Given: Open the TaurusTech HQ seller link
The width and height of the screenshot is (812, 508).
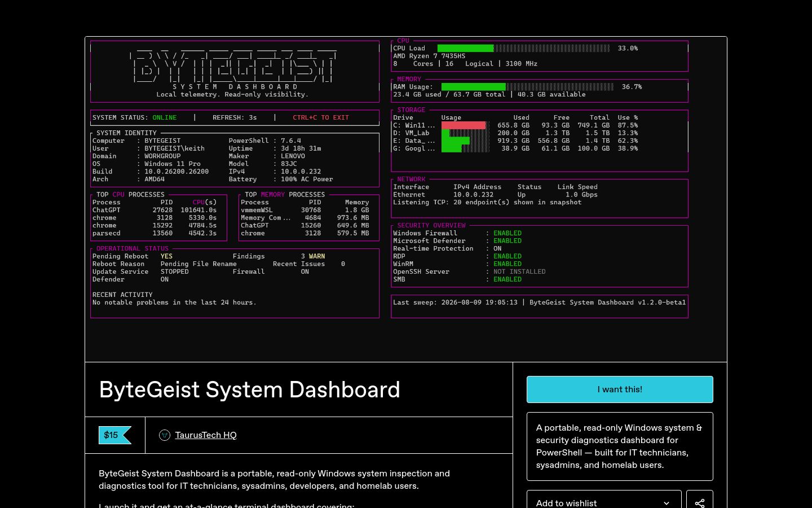Looking at the screenshot, I should [206, 435].
